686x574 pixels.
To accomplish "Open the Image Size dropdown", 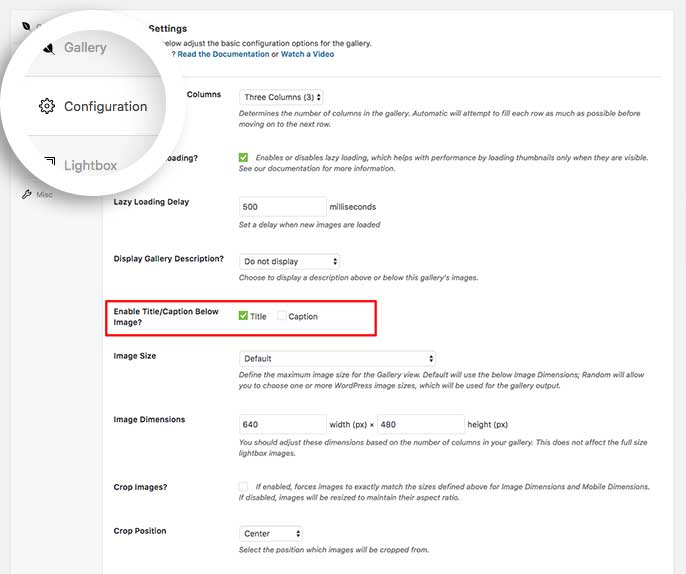I will click(337, 358).
